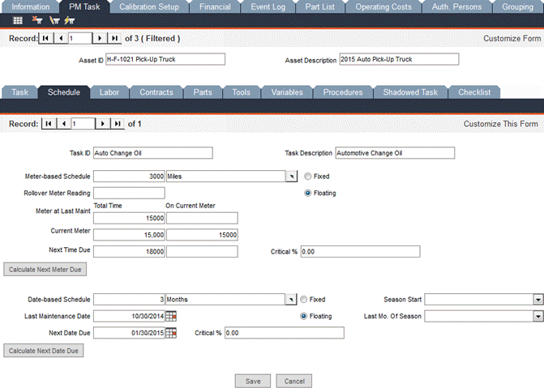544x392 pixels.
Task: Open calendar picker for Last Maintenance Date
Action: (171, 316)
